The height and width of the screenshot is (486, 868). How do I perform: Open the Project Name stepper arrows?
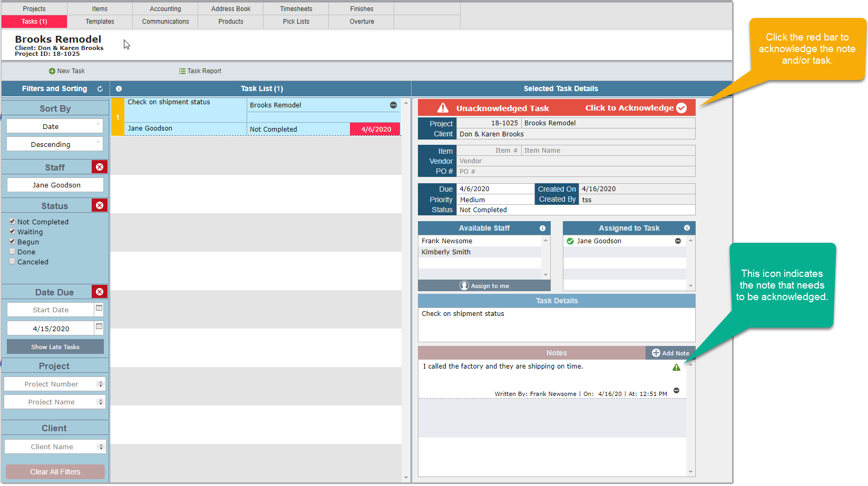pyautogui.click(x=100, y=402)
